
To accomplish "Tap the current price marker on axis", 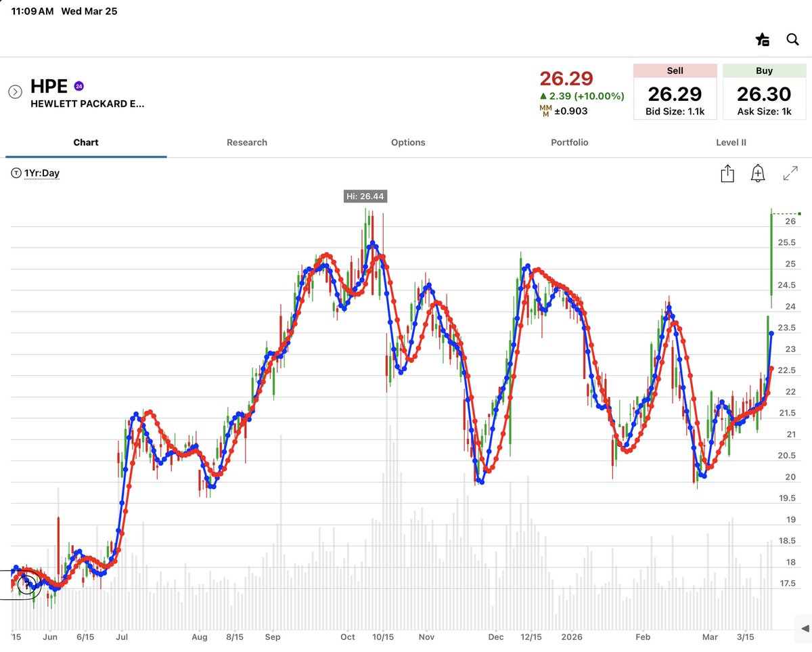I will tap(799, 214).
